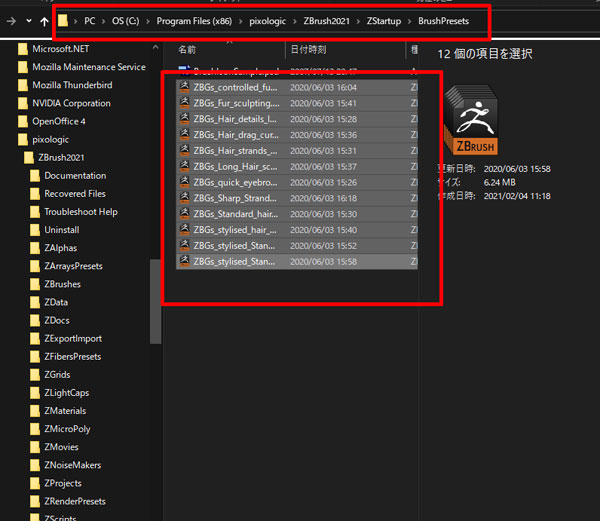
Task: Click the ZAlphas folder icon
Action: point(35,248)
